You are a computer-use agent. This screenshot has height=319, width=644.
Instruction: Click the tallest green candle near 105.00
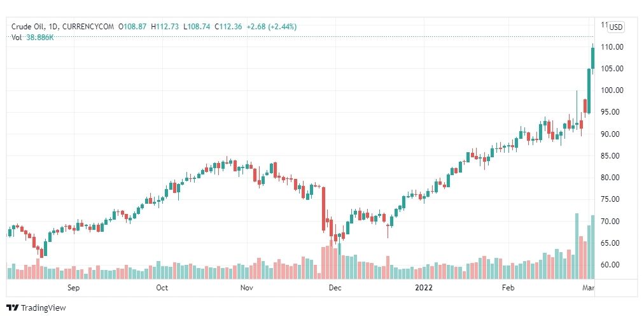click(589, 91)
